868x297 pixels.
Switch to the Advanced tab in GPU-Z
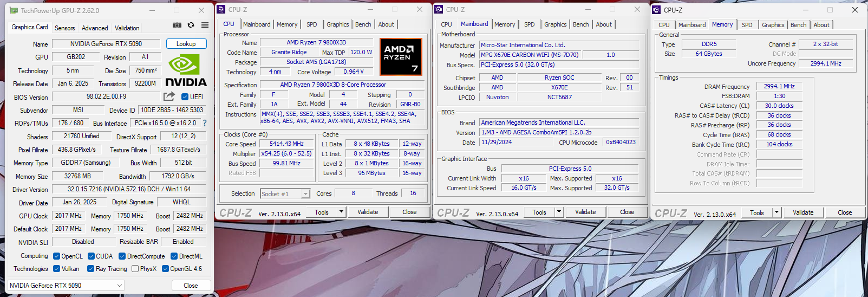95,28
